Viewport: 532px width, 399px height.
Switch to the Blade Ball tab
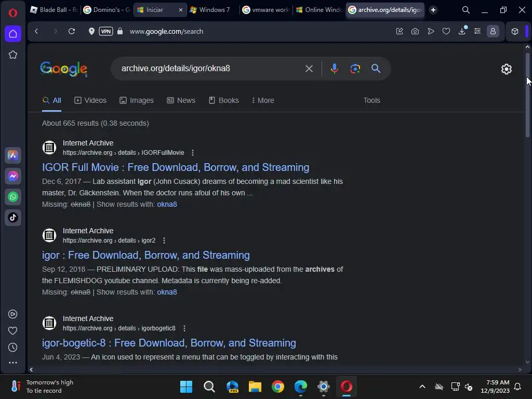click(54, 10)
